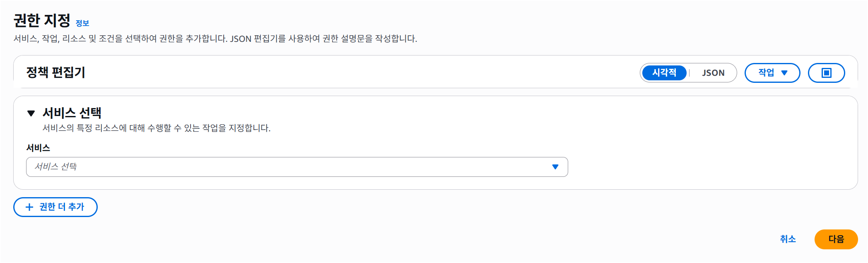Click placeholder text inside service input field
Viewport: 868px width, 263px height.
pos(55,166)
